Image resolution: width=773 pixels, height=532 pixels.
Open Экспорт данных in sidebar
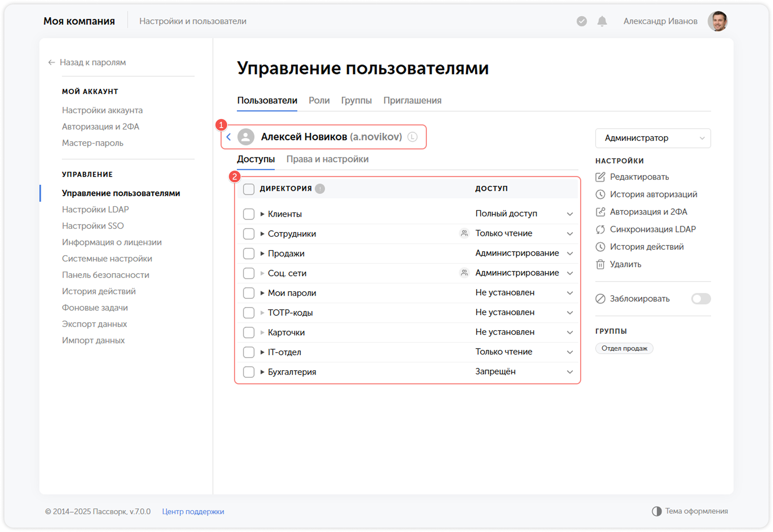click(94, 324)
